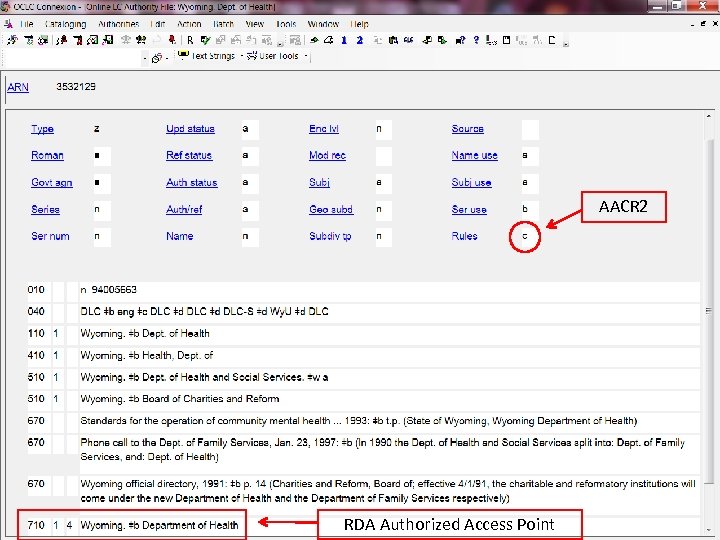Image resolution: width=720 pixels, height=540 pixels.
Task: Open dropdown arrow beside the linked-objects icon
Action: point(167,58)
